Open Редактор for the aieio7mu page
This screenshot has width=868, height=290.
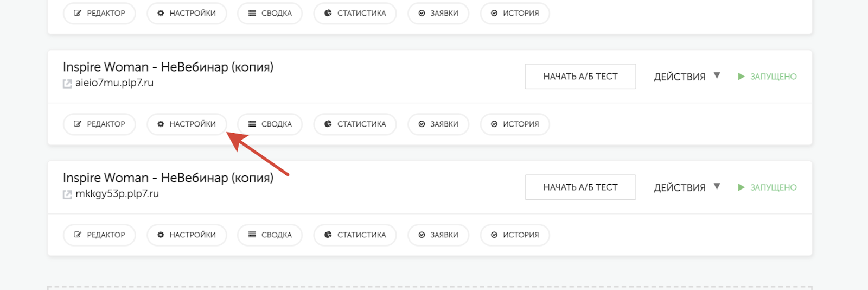[99, 124]
